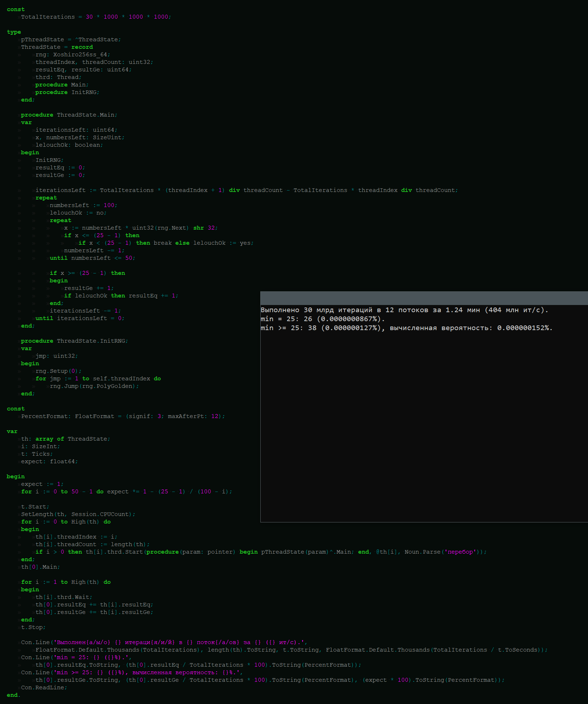This screenshot has width=588, height=704.
Task: Place cursor on 'lelouchOk: boolean;' variable declaration
Action: (69, 145)
